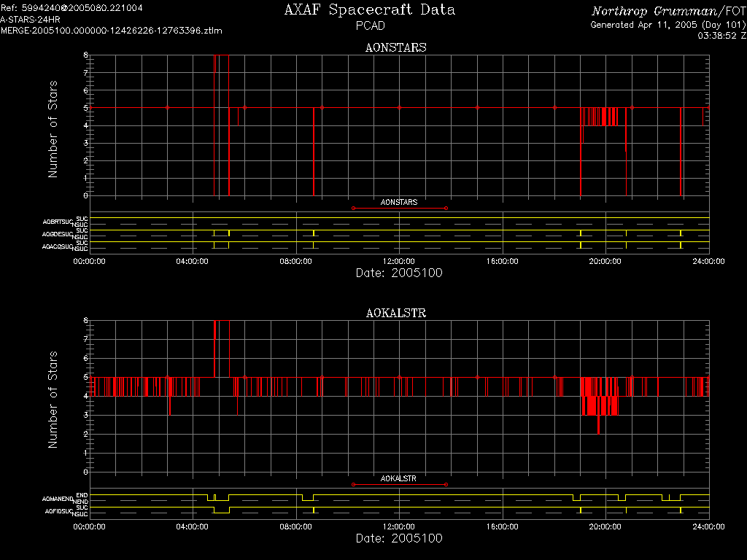This screenshot has width=747, height=560.
Task: Click the AOKALSTR title above the lower plot
Action: pos(396,313)
